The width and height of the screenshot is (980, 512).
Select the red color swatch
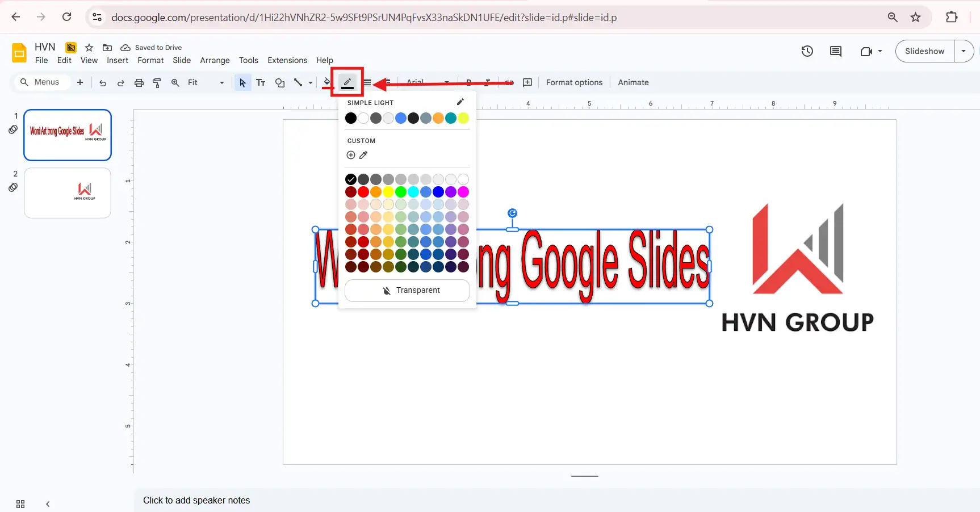[363, 192]
